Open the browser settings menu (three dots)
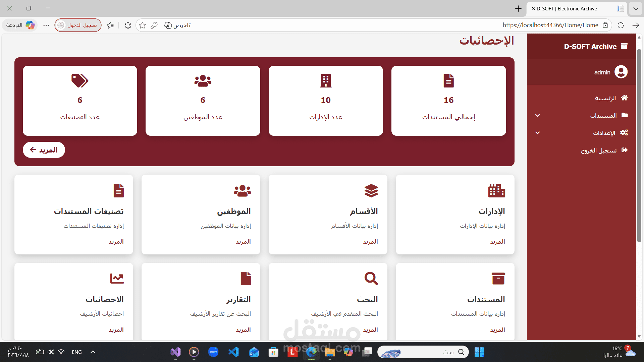The height and width of the screenshot is (362, 644). click(46, 25)
